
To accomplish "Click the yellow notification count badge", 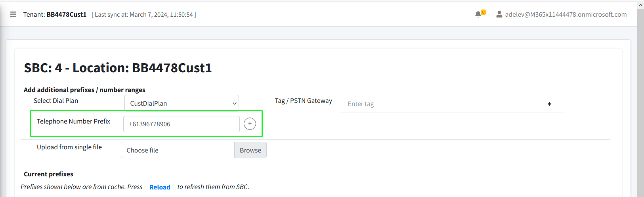I will click(483, 12).
